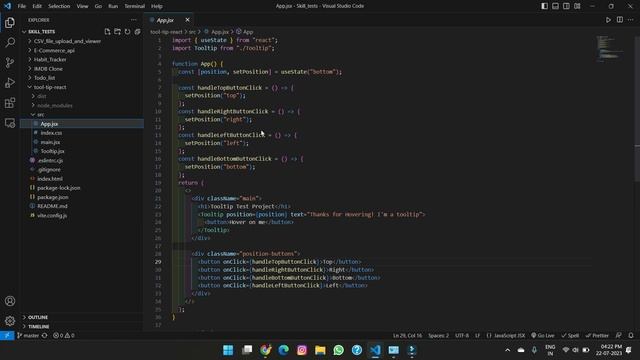Open the errors and warnings indicator
The height and width of the screenshot is (360, 640).
64,336
